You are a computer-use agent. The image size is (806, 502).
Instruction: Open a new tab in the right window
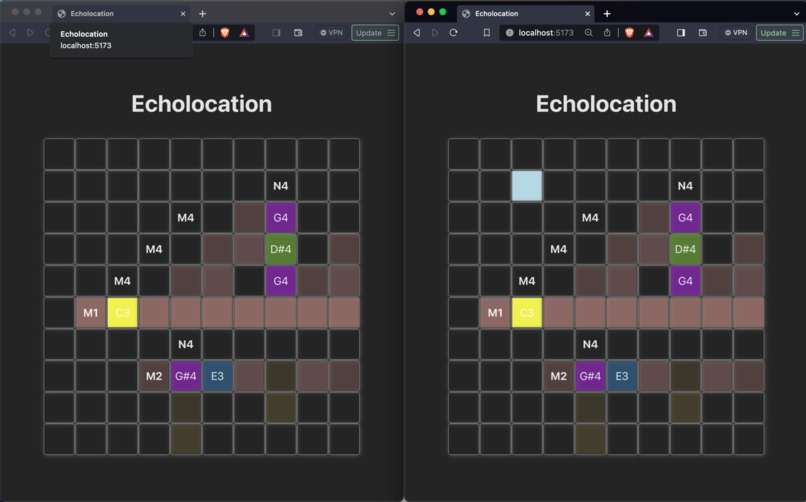(607, 14)
